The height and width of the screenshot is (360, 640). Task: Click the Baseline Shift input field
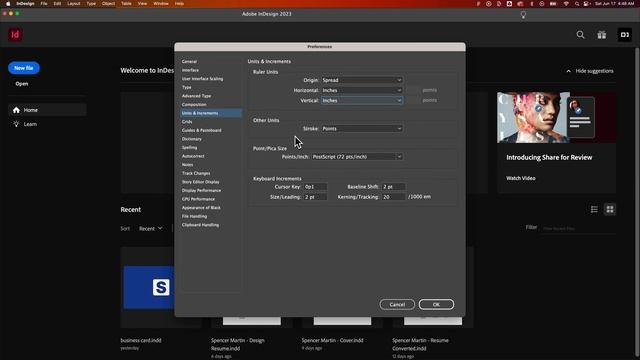[393, 187]
